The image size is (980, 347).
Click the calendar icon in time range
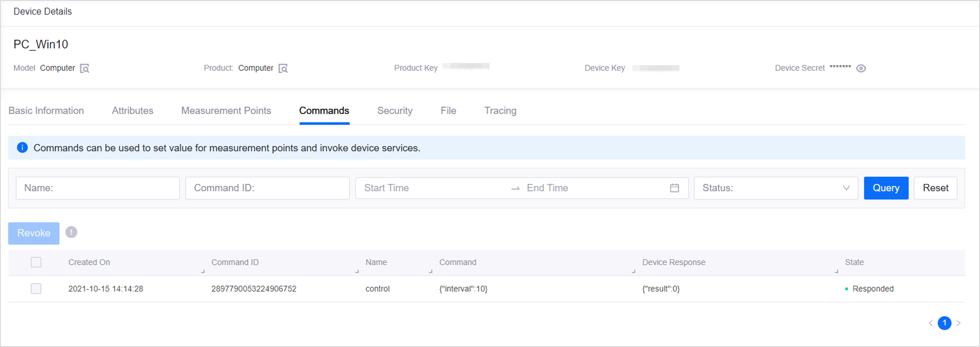[674, 188]
